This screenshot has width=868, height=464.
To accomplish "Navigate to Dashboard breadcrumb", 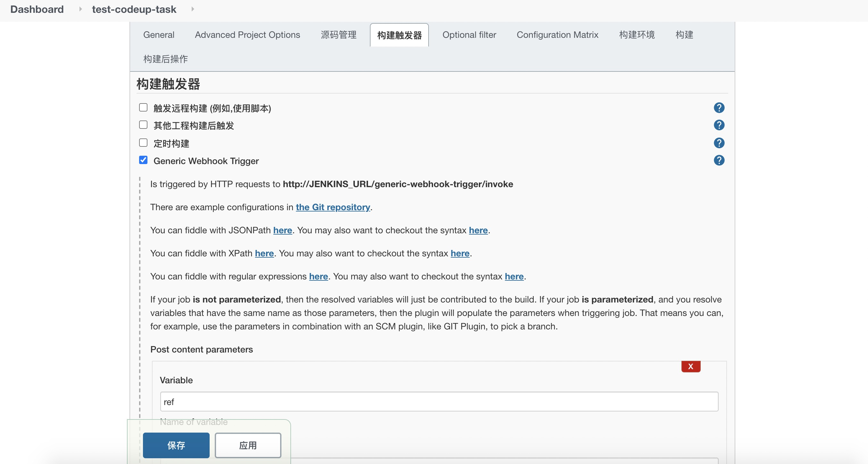I will click(37, 9).
